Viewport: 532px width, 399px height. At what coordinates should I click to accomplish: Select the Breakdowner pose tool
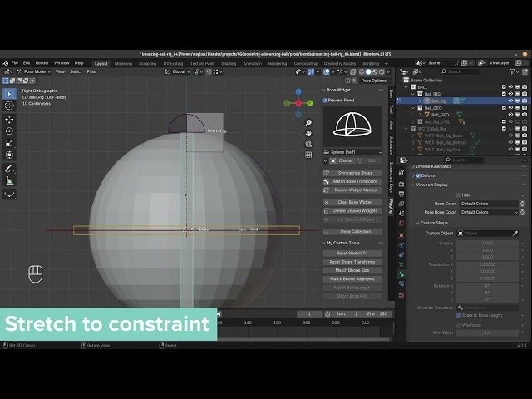coord(9,194)
